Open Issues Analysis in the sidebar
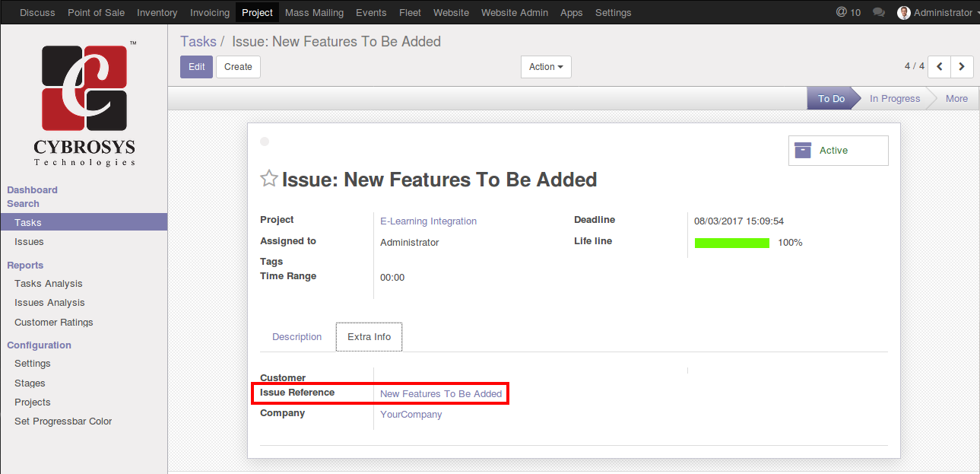Image resolution: width=980 pixels, height=474 pixels. [x=49, y=303]
